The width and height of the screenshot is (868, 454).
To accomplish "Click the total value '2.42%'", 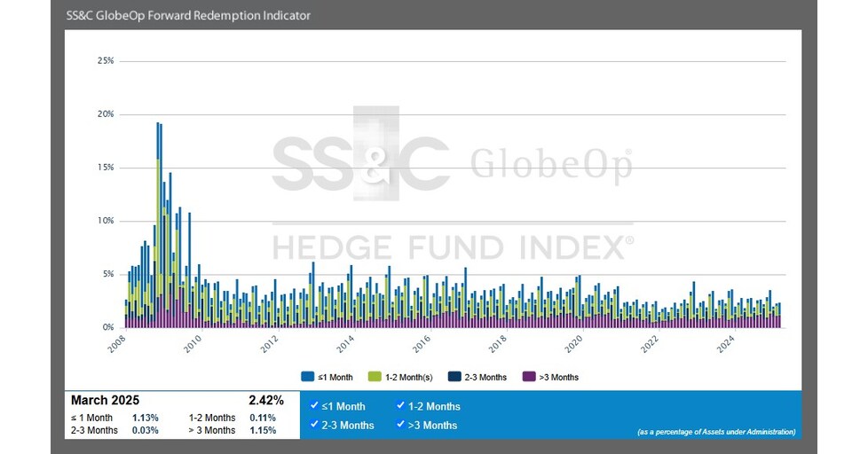I will tap(266, 401).
